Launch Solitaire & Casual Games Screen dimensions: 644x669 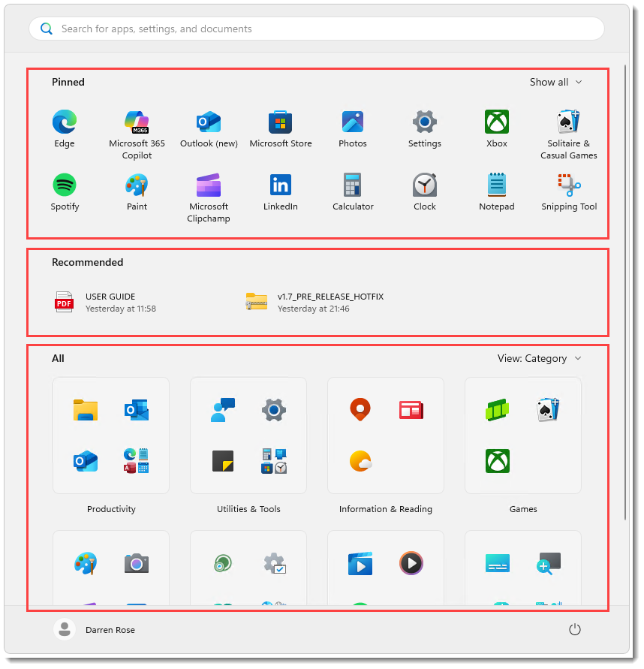tap(568, 122)
